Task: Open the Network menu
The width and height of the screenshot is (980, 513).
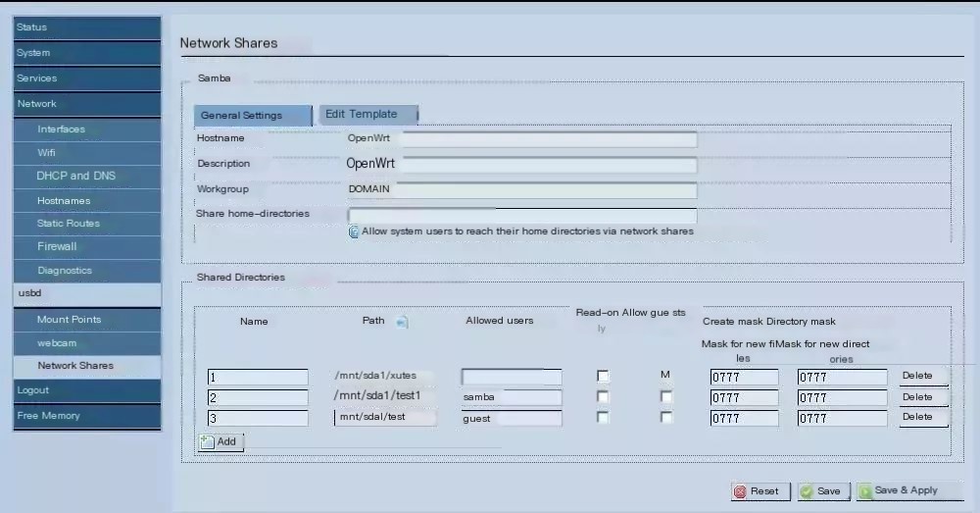Action: (x=87, y=105)
